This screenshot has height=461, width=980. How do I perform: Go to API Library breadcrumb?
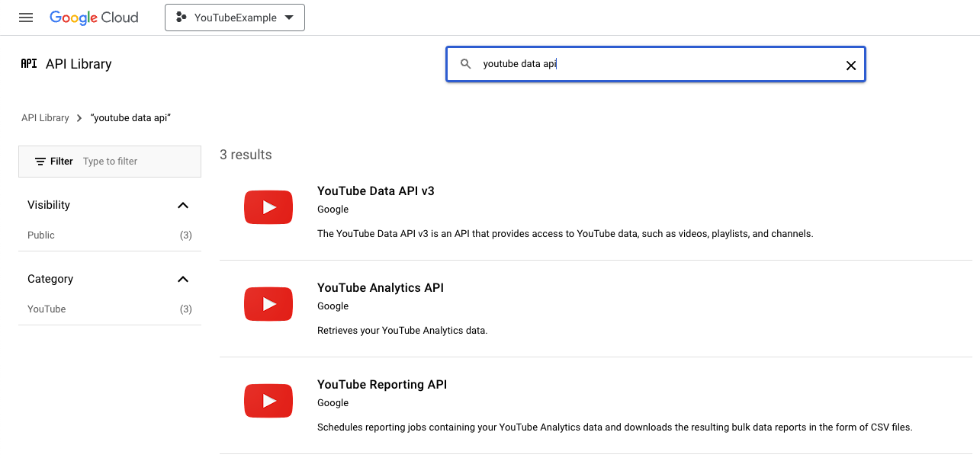[45, 118]
